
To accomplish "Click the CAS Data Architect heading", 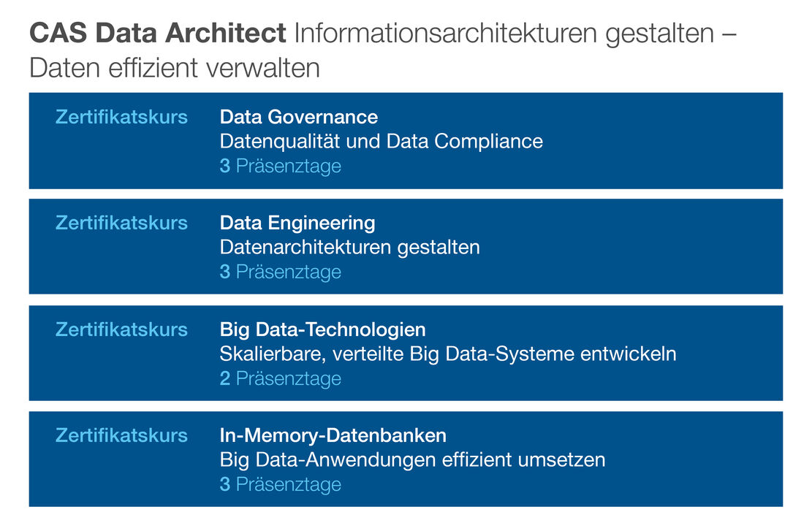I will [157, 33].
